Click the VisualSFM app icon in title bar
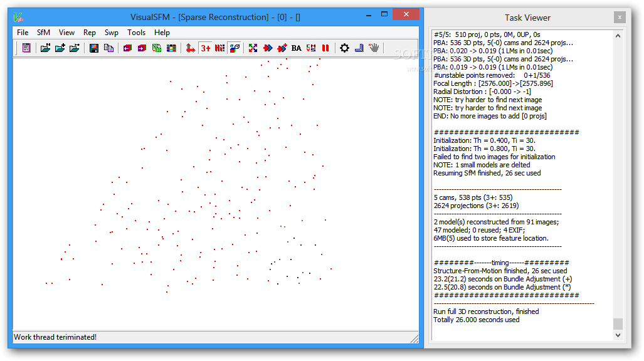The width and height of the screenshot is (644, 361). point(18,17)
